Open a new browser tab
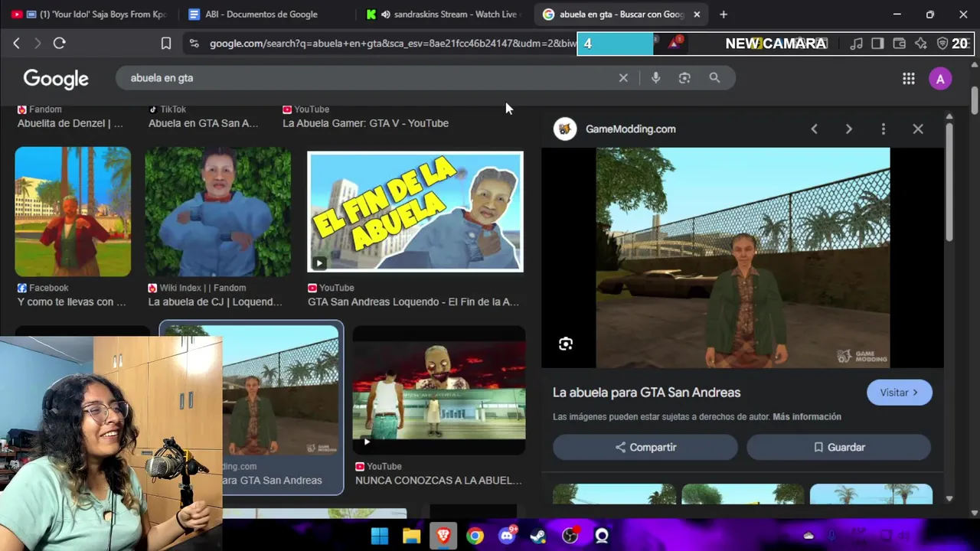The image size is (980, 551). click(x=724, y=15)
